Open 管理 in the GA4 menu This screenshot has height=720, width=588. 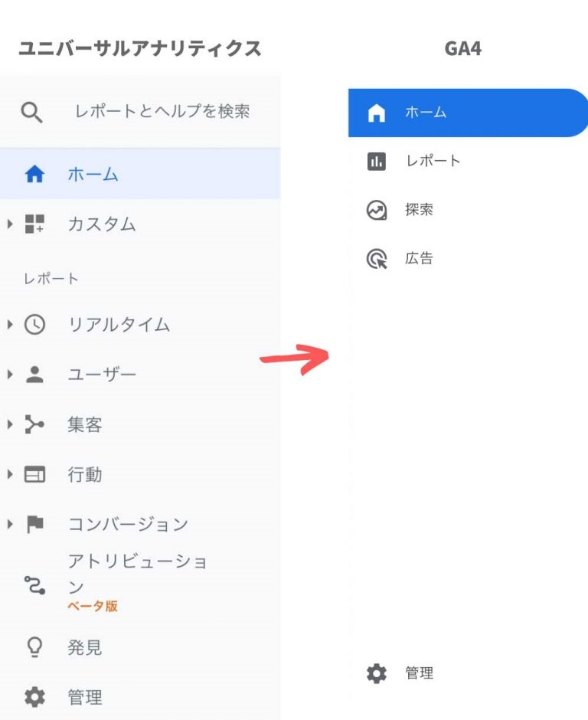coord(419,673)
